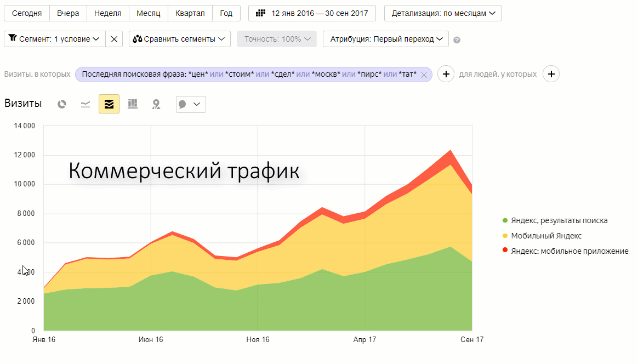Screen dimensions: 638x364
Task: Click the Сен 17 axis label
Action: (472, 339)
